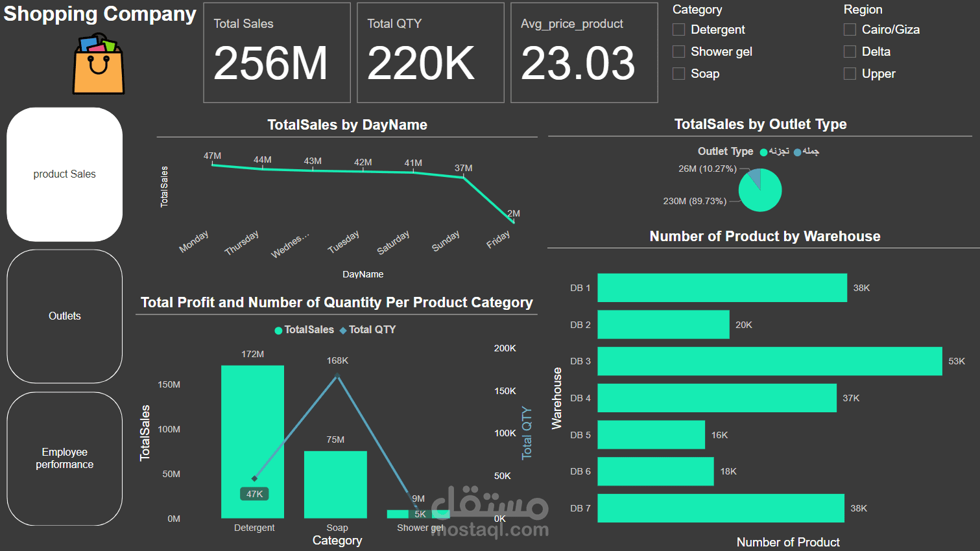This screenshot has height=551, width=980.
Task: Select the Soap 75M sales column
Action: coord(335,484)
